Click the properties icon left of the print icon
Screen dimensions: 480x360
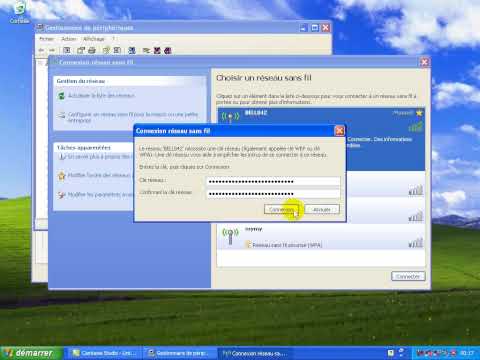click(81, 50)
